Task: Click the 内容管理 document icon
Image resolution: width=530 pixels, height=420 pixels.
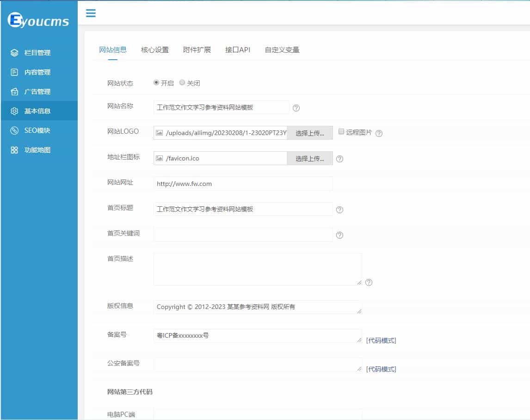Action: (14, 72)
